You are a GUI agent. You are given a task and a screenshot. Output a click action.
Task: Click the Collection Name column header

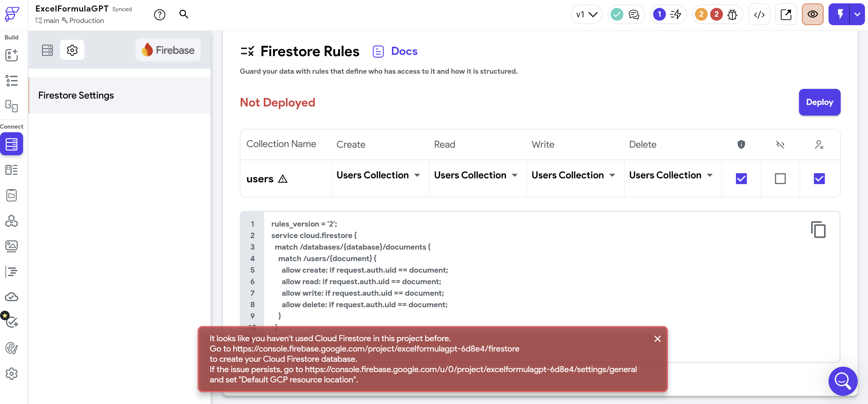281,144
